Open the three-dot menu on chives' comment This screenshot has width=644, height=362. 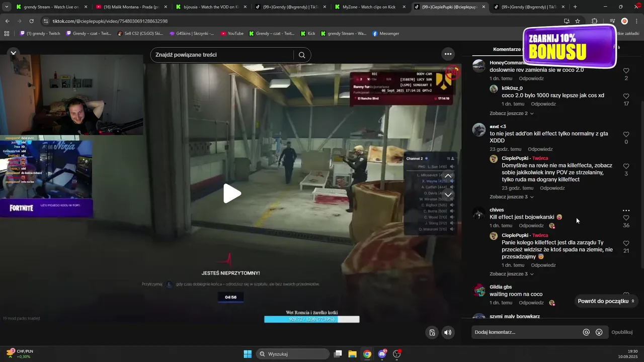626,211
